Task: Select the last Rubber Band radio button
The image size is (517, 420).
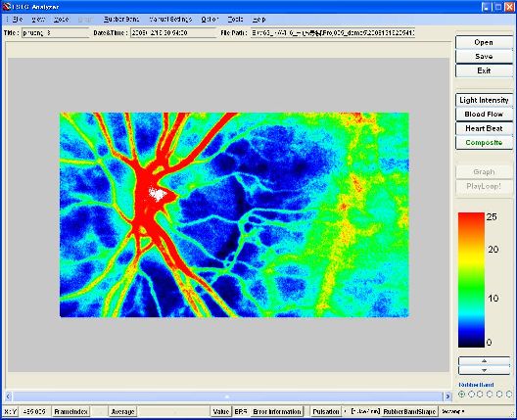Action: click(509, 394)
